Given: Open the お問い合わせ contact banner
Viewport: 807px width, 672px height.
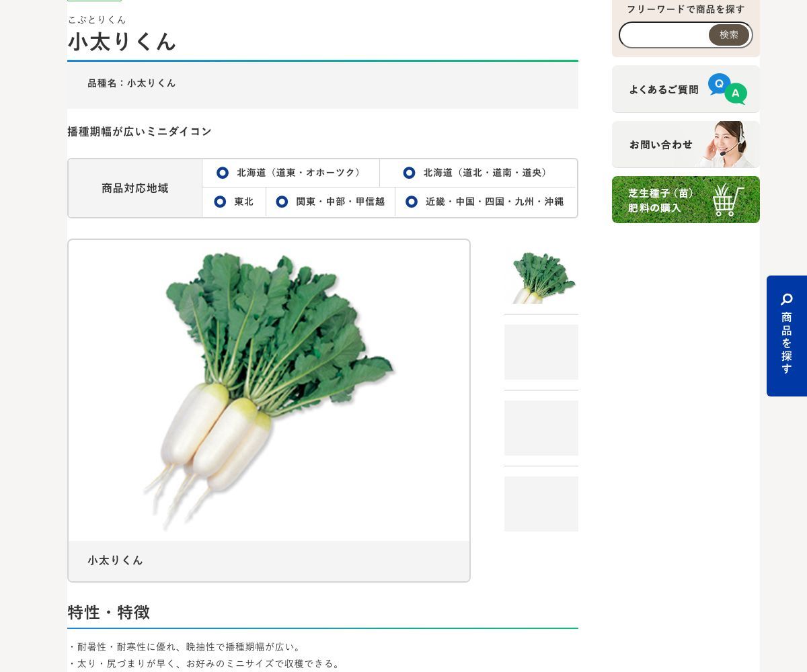Looking at the screenshot, I should click(686, 144).
